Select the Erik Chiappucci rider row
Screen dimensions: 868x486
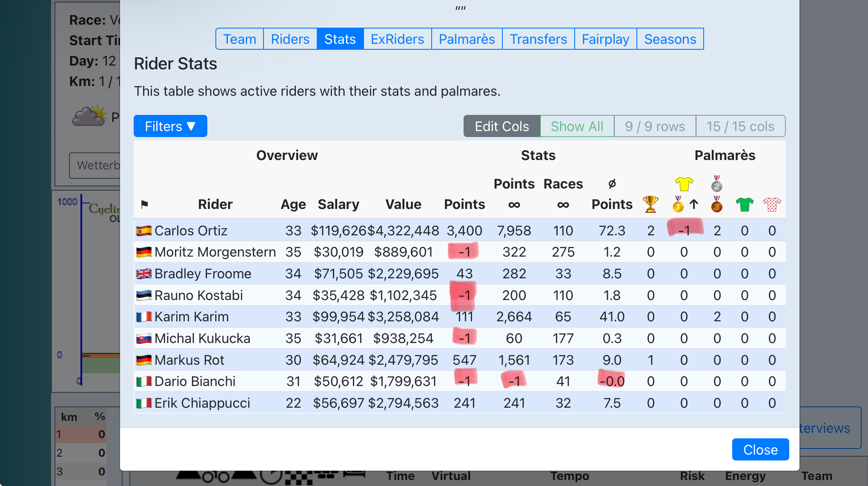click(x=202, y=403)
